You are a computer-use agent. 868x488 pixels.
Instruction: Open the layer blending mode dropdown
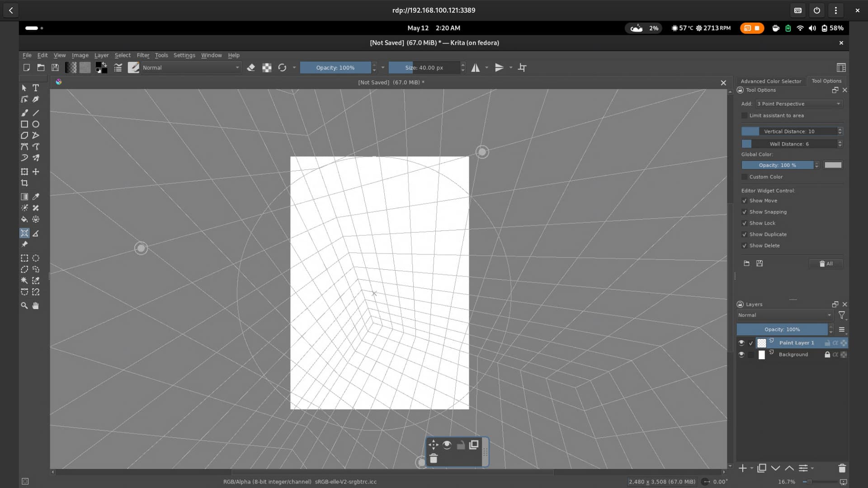pos(784,315)
